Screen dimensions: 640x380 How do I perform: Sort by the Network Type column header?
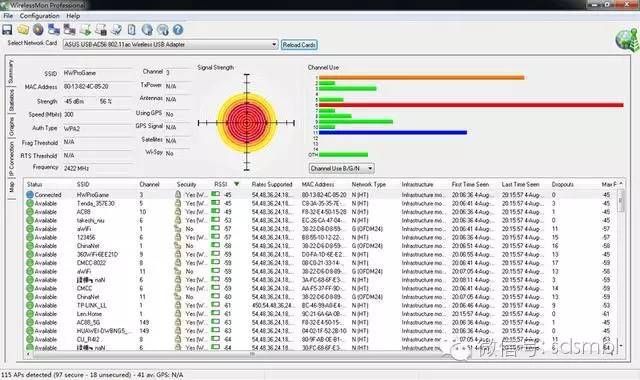[369, 184]
